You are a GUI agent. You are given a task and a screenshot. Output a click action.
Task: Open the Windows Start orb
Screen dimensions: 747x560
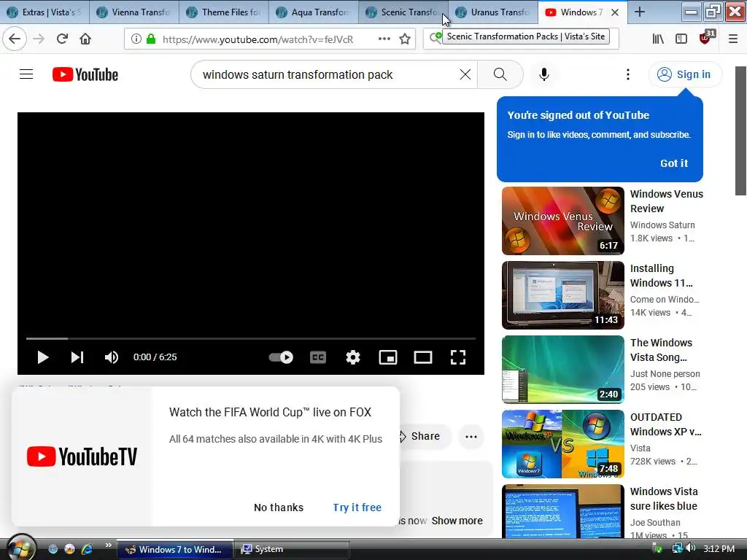pyautogui.click(x=20, y=548)
